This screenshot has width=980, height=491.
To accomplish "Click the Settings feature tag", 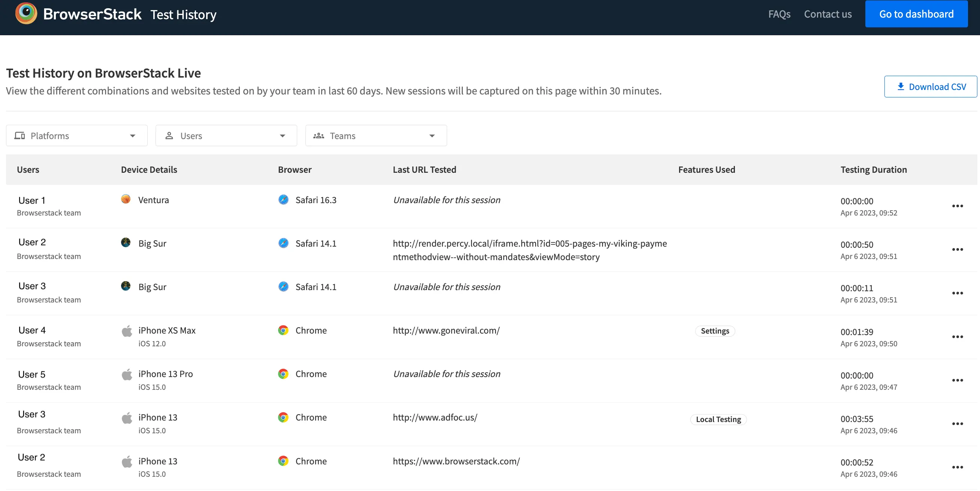I will pos(714,331).
